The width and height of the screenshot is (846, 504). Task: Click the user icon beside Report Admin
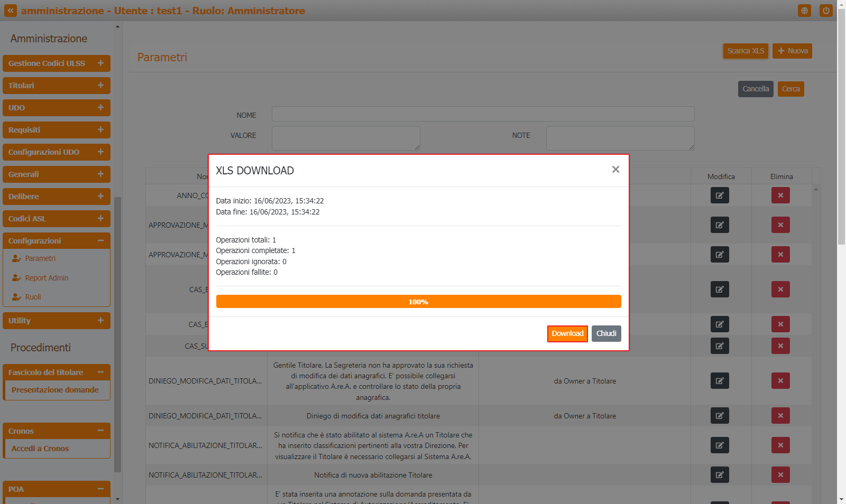click(x=16, y=278)
